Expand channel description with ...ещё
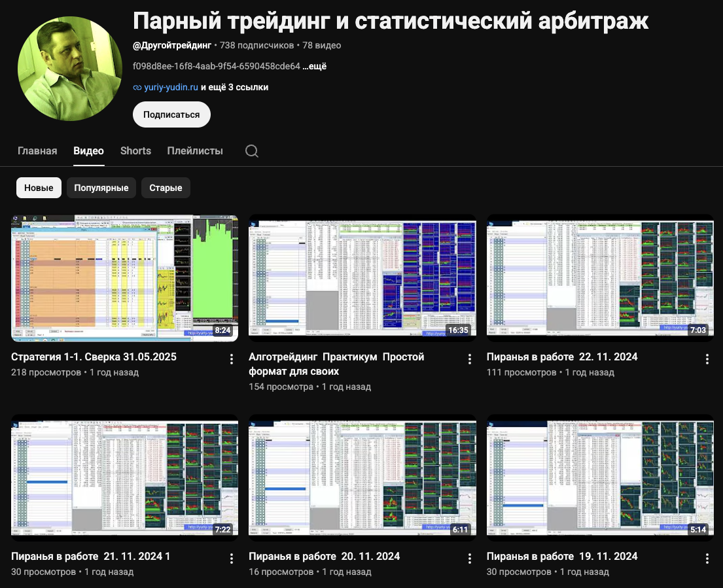The height and width of the screenshot is (588, 723). coord(315,66)
